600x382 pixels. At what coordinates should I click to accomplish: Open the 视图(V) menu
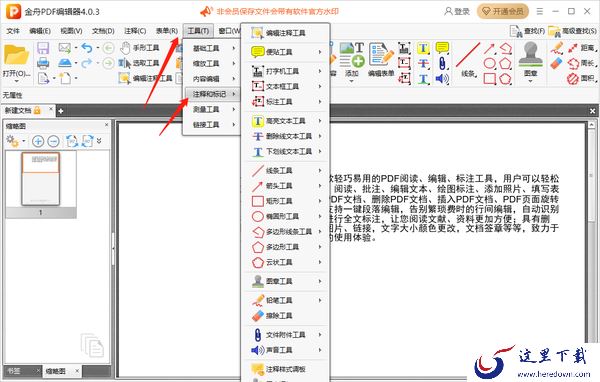(71, 31)
